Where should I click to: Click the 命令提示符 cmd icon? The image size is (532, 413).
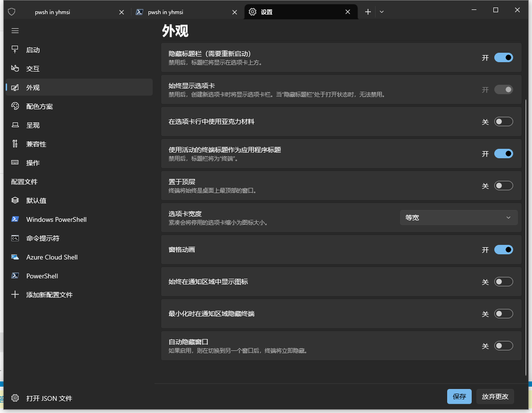(x=15, y=238)
